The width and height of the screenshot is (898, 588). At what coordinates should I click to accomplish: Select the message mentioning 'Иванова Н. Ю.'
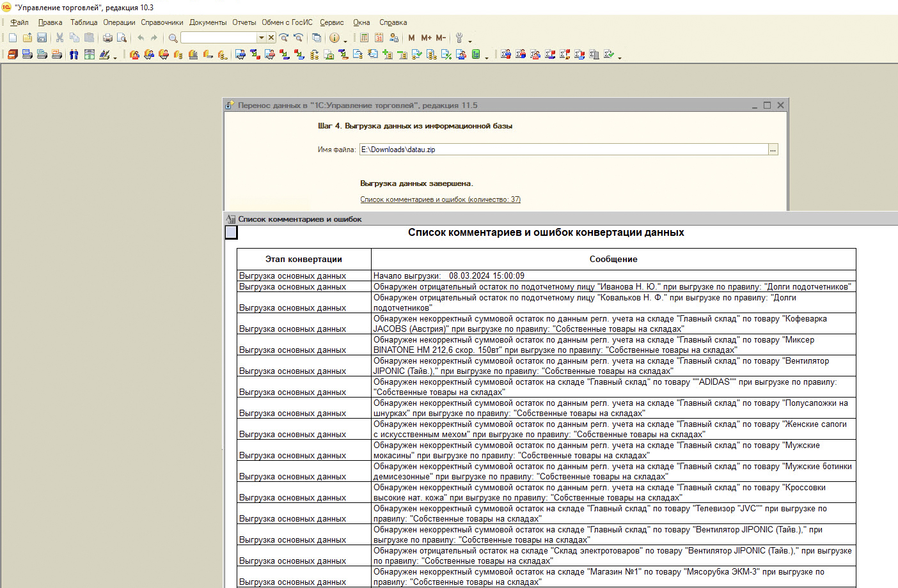tap(613, 286)
